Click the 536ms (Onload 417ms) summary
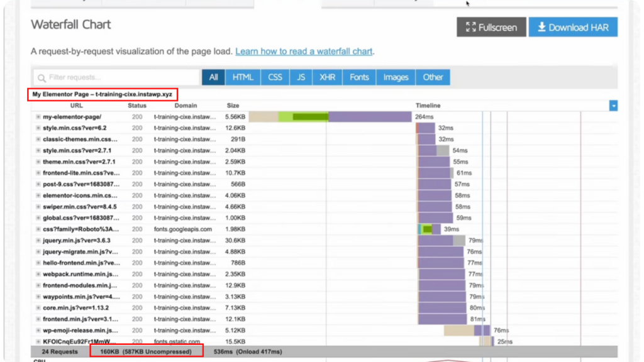 click(x=248, y=352)
